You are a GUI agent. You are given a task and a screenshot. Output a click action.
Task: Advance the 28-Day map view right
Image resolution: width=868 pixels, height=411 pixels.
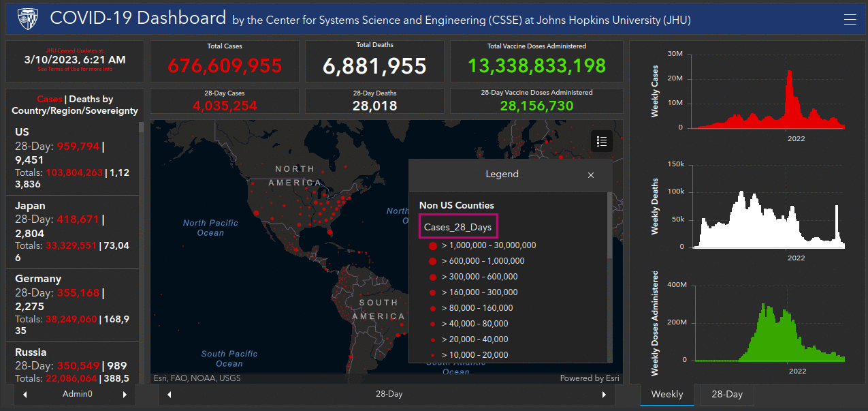point(604,394)
